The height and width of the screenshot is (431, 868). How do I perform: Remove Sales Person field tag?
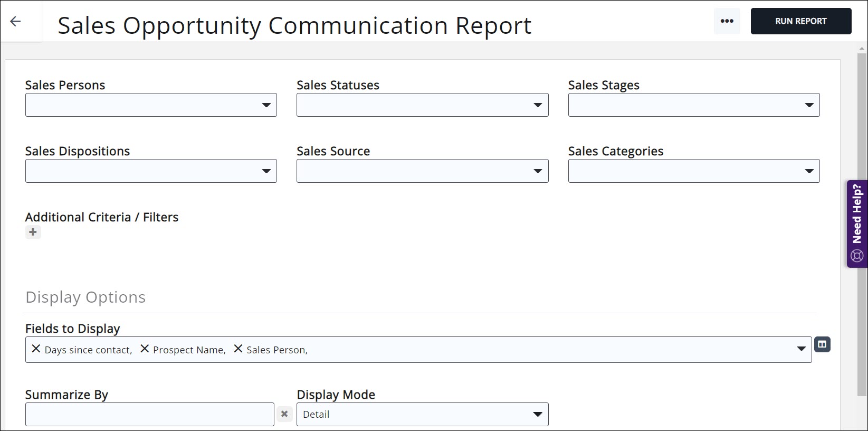[x=238, y=349]
